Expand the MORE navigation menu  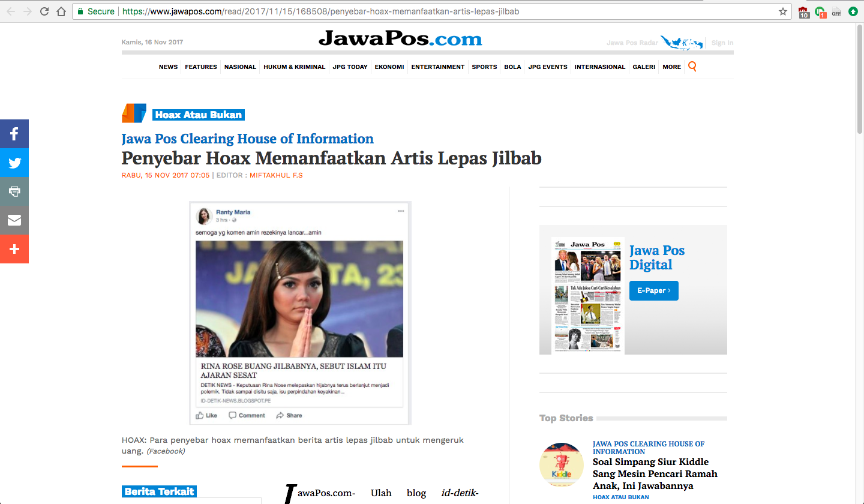(671, 67)
